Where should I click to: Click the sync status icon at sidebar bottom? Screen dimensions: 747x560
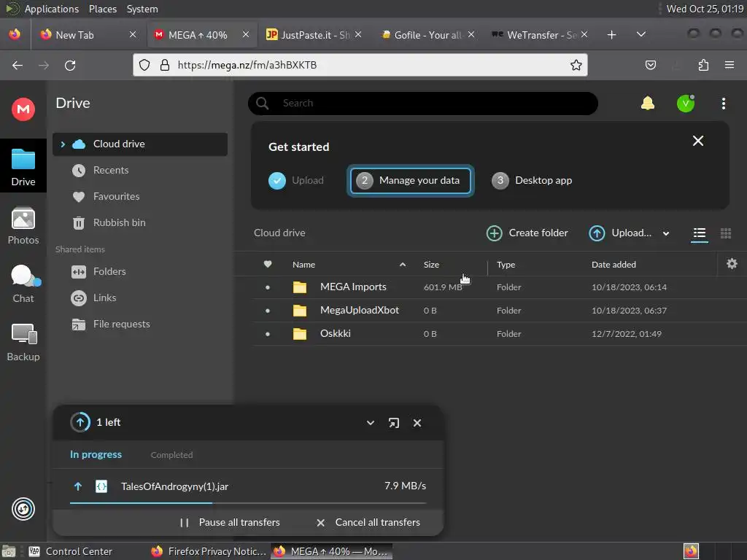[23, 509]
